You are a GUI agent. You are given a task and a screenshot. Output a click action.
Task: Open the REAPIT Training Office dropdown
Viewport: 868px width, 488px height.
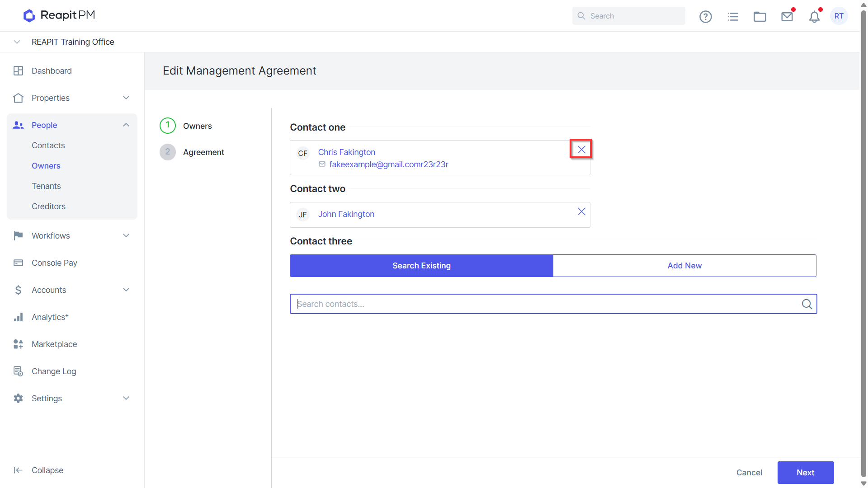click(17, 42)
